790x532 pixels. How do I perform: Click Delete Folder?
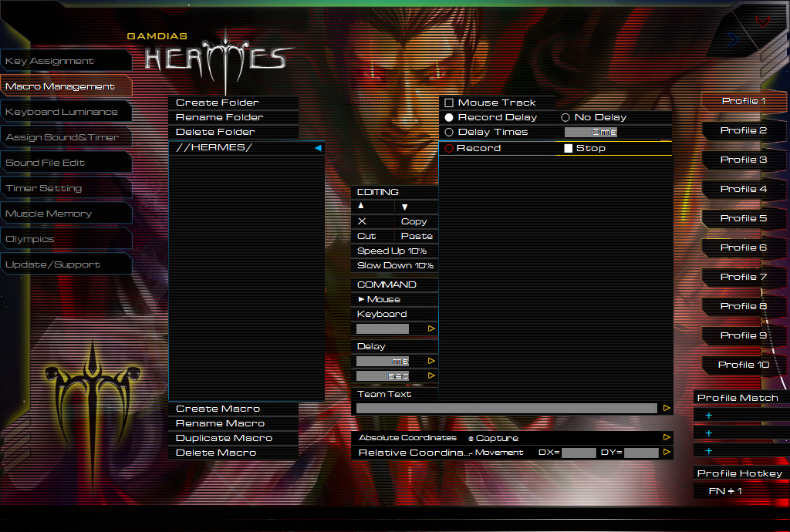click(x=233, y=132)
